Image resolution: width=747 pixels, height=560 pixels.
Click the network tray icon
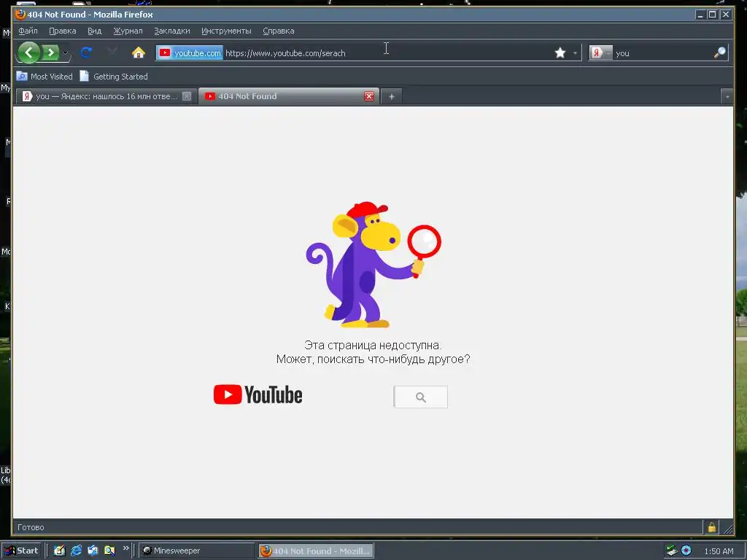click(x=671, y=551)
